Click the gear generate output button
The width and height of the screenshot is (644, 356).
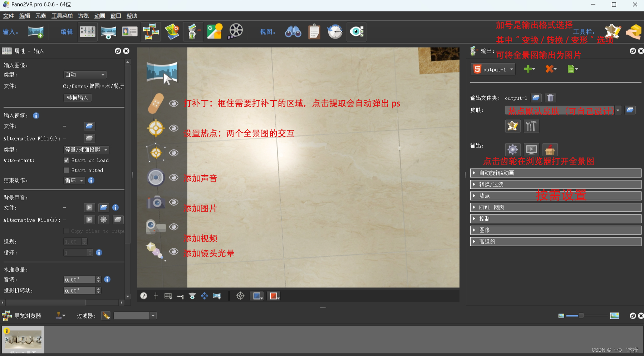click(512, 149)
